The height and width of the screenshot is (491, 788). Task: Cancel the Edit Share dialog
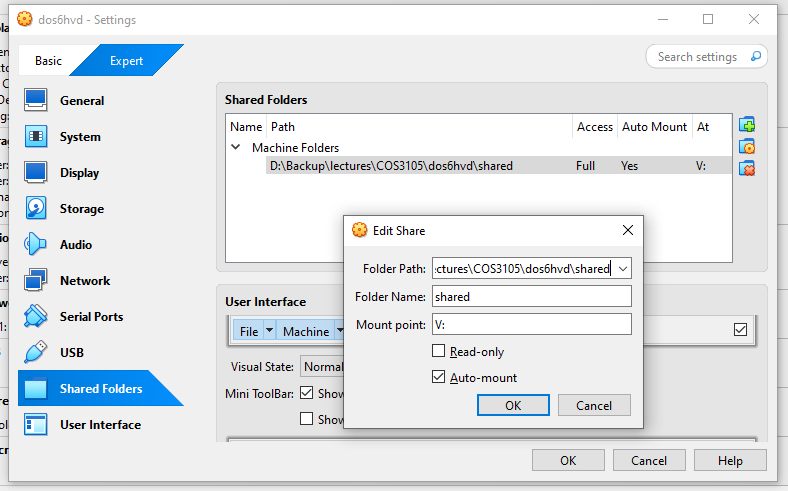point(594,405)
